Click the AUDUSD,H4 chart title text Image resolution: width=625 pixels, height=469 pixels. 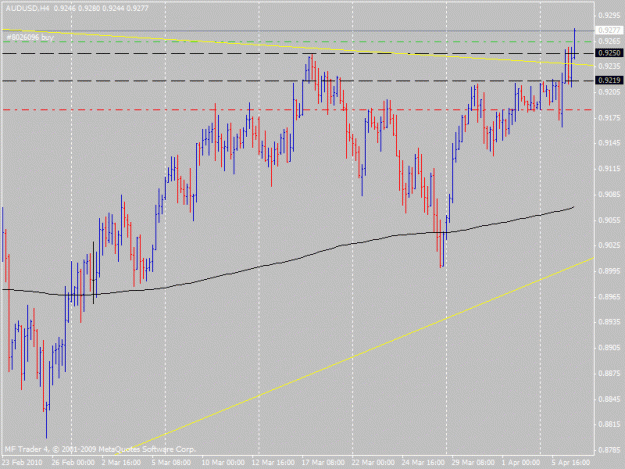(x=27, y=8)
